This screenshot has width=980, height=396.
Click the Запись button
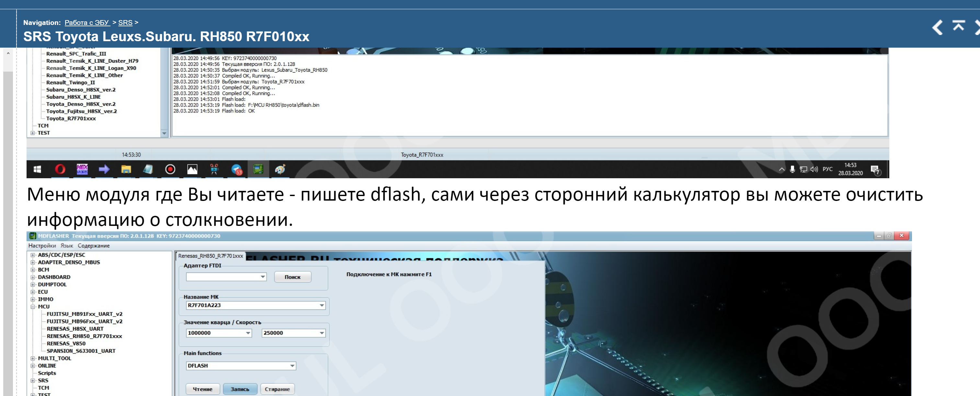tap(240, 389)
